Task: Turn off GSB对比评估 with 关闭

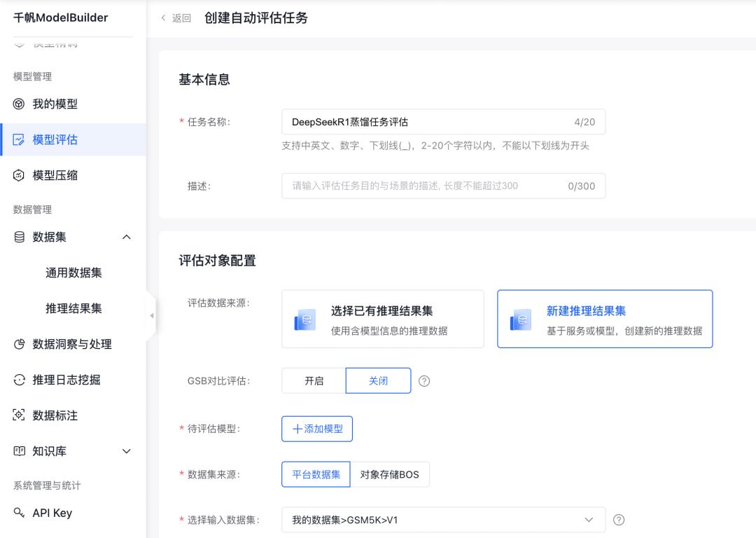Action: [378, 380]
